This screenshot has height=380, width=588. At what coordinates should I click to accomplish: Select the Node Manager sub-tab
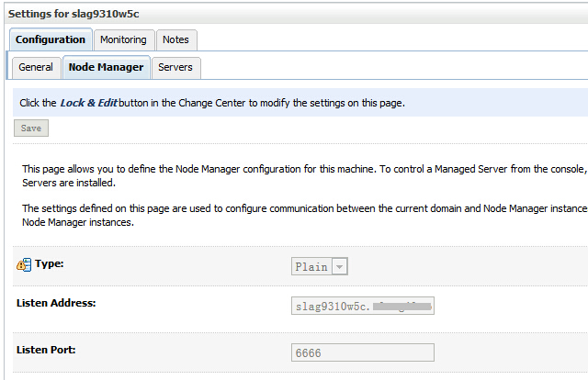pyautogui.click(x=106, y=67)
